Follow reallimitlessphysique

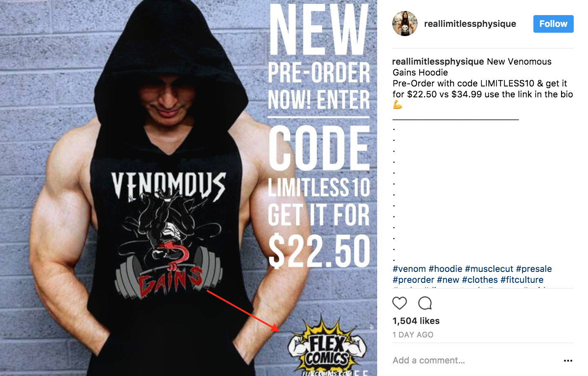click(x=553, y=24)
